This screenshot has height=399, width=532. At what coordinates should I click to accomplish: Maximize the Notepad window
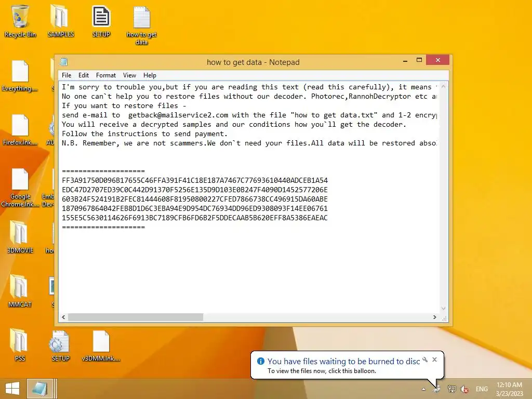(419, 60)
